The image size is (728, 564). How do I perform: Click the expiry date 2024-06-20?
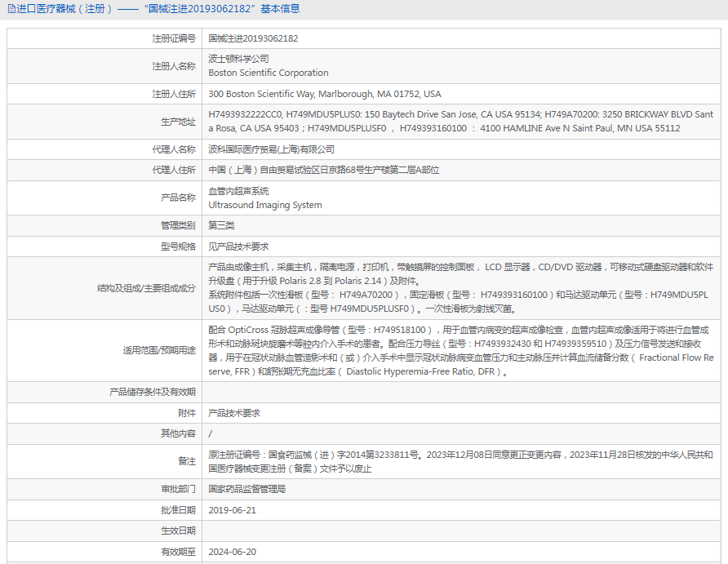(x=232, y=552)
